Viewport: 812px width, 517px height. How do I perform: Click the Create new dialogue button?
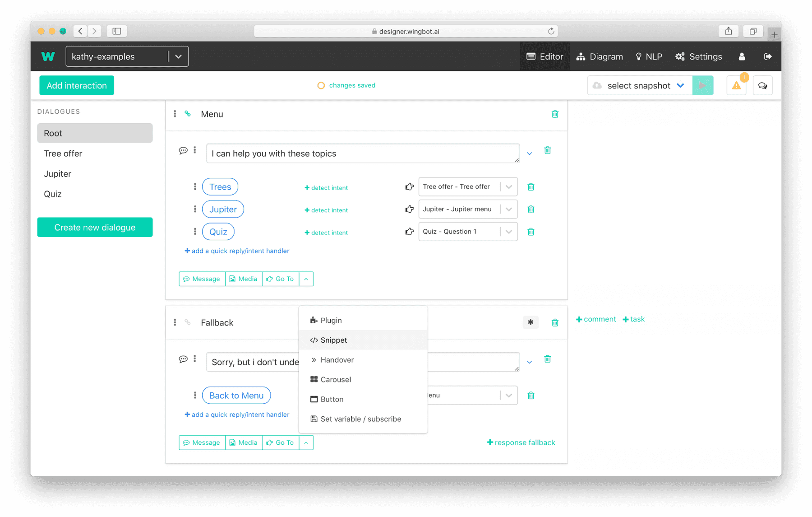point(95,227)
